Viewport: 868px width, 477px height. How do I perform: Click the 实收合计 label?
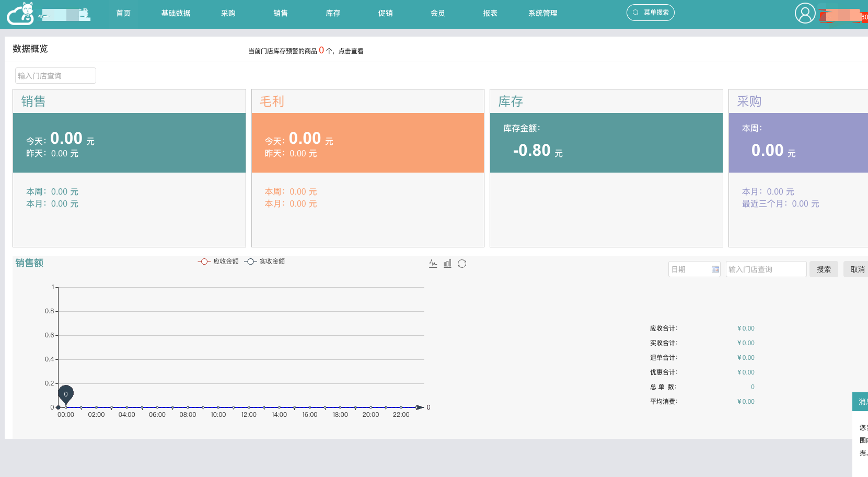coord(664,343)
